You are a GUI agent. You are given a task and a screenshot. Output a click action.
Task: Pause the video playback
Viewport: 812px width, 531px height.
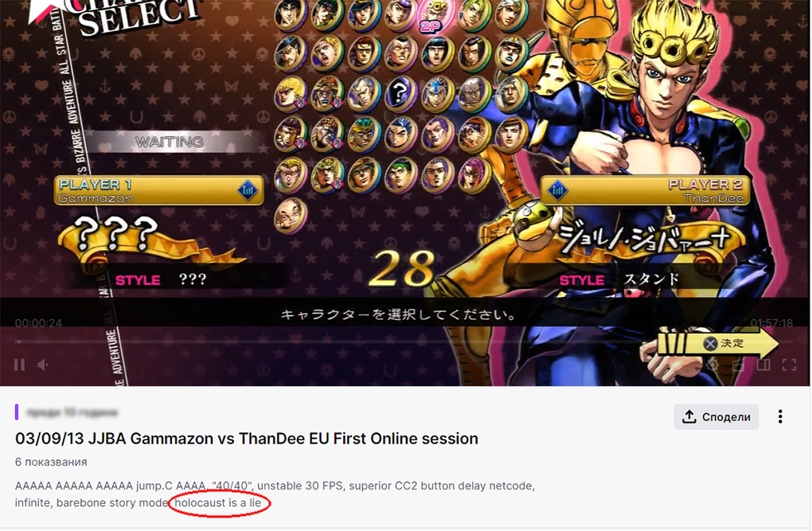(x=20, y=365)
